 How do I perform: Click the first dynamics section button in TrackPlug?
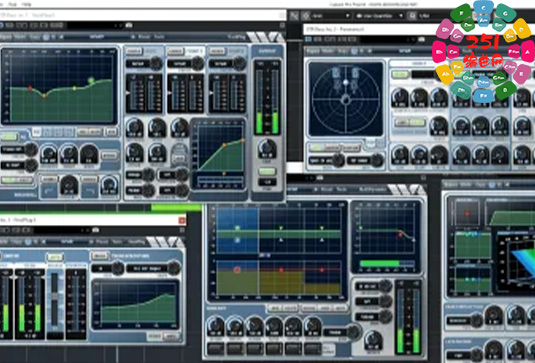[x=133, y=51]
